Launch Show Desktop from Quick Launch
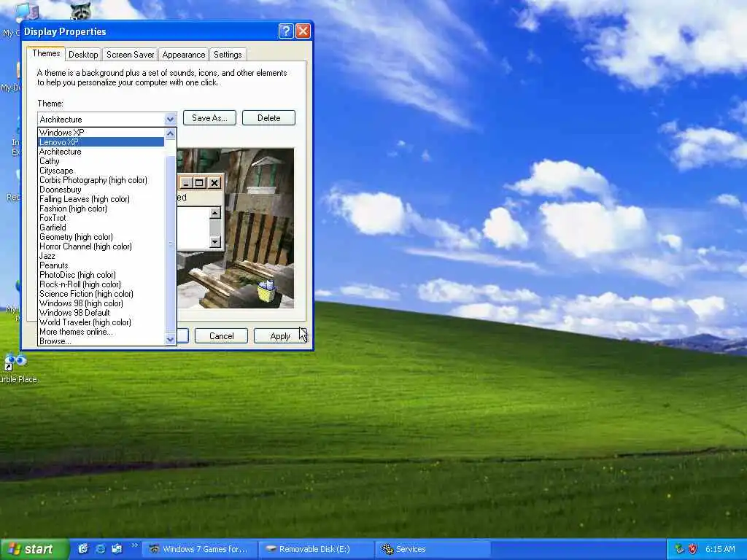The height and width of the screenshot is (560, 747). 83,549
